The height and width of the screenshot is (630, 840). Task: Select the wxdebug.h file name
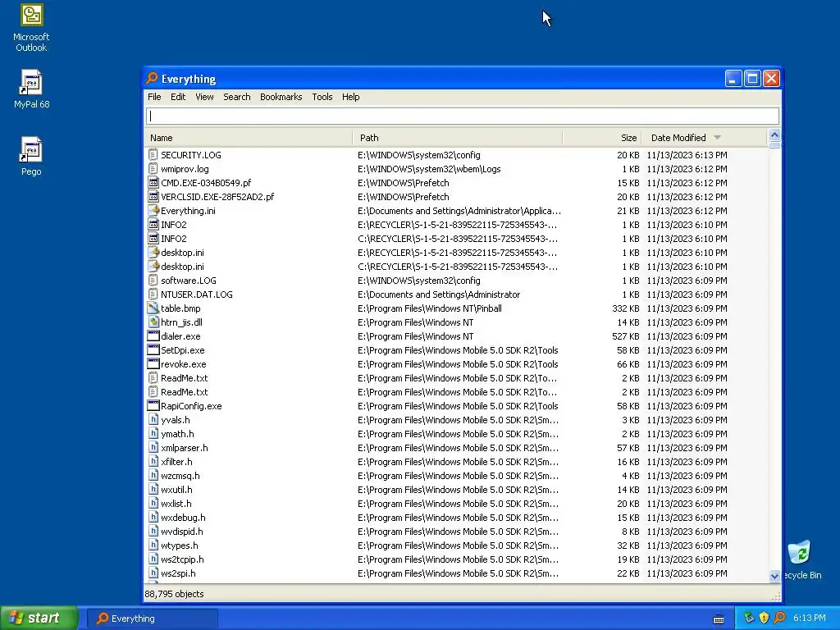(183, 517)
